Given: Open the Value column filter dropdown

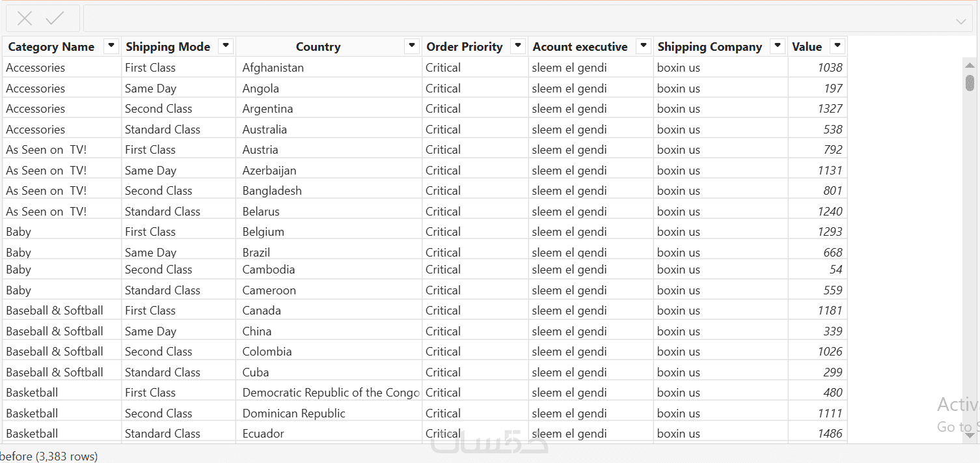Looking at the screenshot, I should tap(837, 46).
